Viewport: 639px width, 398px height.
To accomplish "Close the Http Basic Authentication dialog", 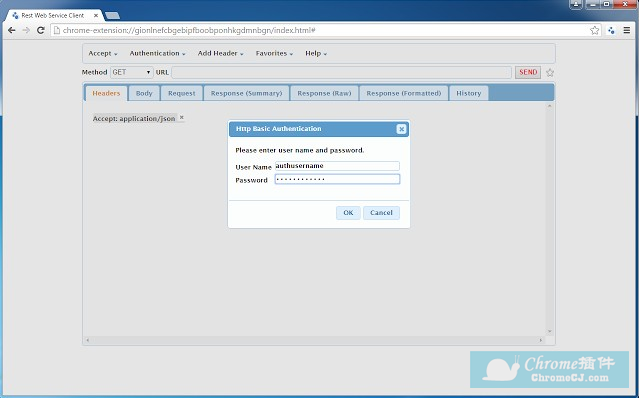I will pyautogui.click(x=401, y=129).
